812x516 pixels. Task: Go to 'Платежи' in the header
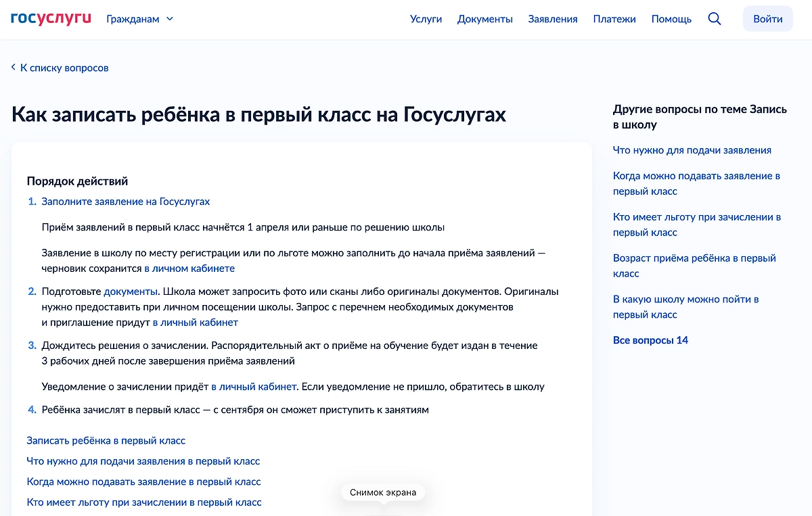click(614, 19)
